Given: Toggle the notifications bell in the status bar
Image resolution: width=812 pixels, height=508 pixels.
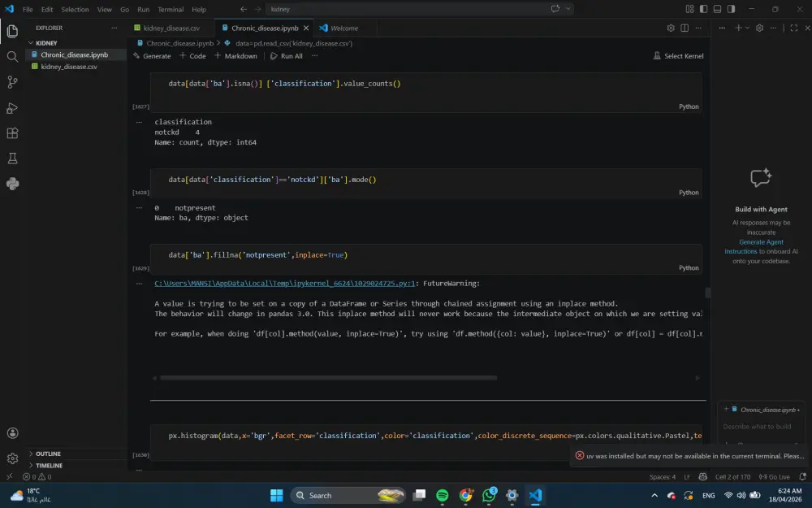Looking at the screenshot, I should click(x=802, y=478).
